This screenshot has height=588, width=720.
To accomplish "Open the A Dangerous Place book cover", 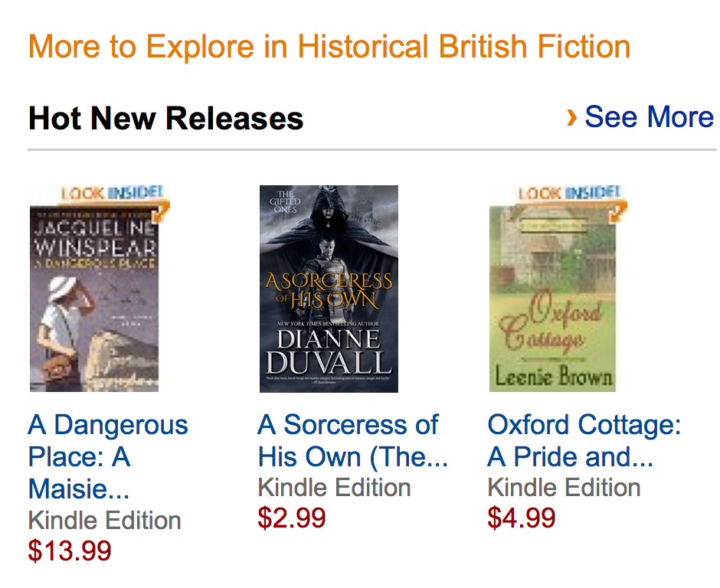I will (94, 299).
